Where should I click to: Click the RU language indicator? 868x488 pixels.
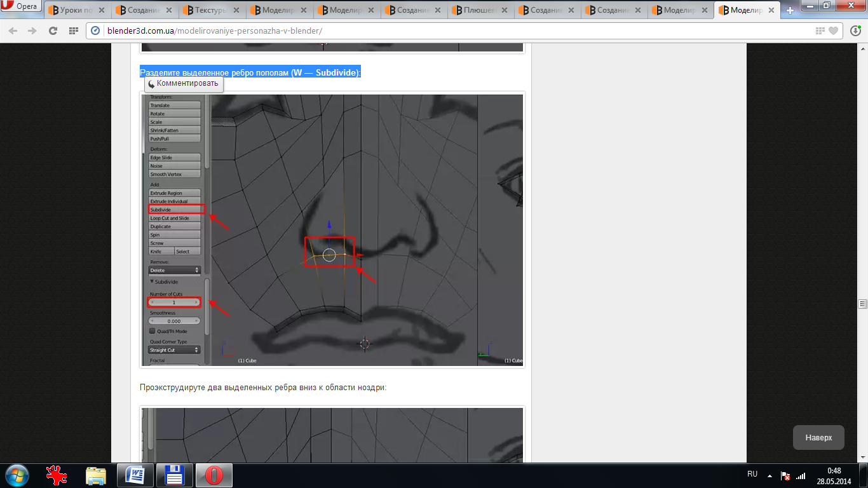752,475
